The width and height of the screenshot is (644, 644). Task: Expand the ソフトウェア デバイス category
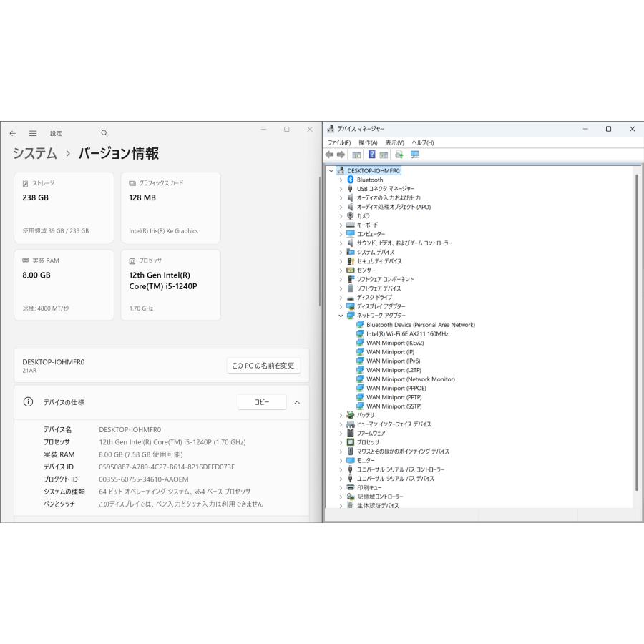coord(341,288)
